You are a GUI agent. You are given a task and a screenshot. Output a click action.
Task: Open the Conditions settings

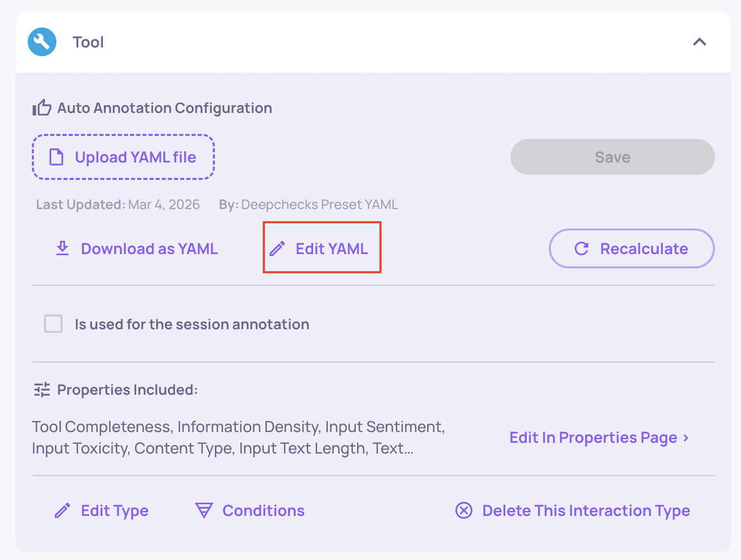coord(263,511)
